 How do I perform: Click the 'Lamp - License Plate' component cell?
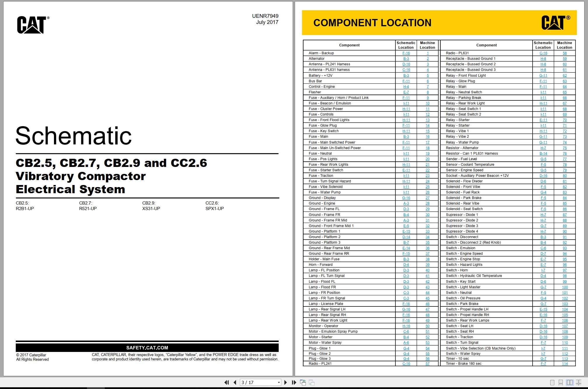(x=349, y=304)
